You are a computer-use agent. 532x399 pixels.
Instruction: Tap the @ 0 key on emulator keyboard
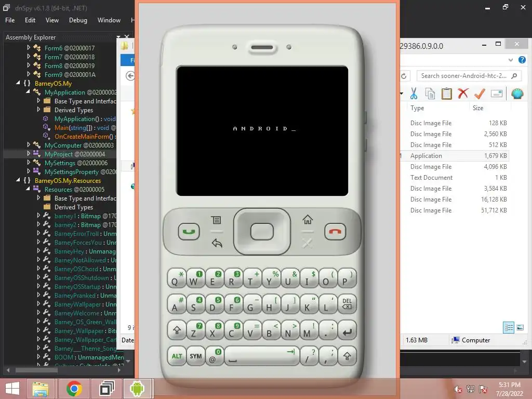(215, 356)
